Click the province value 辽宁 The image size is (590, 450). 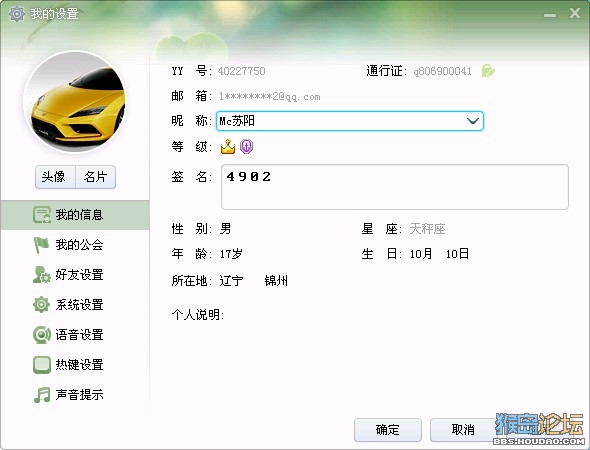tap(231, 281)
